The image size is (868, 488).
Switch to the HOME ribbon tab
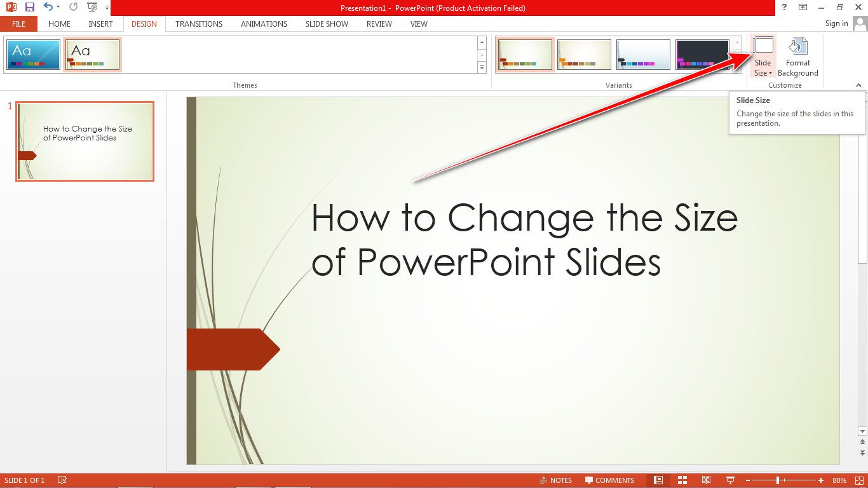[60, 24]
